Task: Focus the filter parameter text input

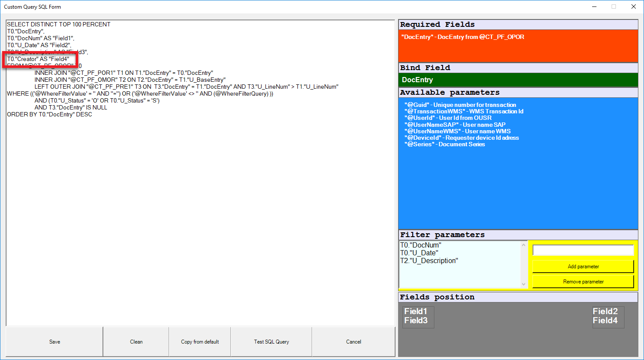Action: (x=583, y=250)
